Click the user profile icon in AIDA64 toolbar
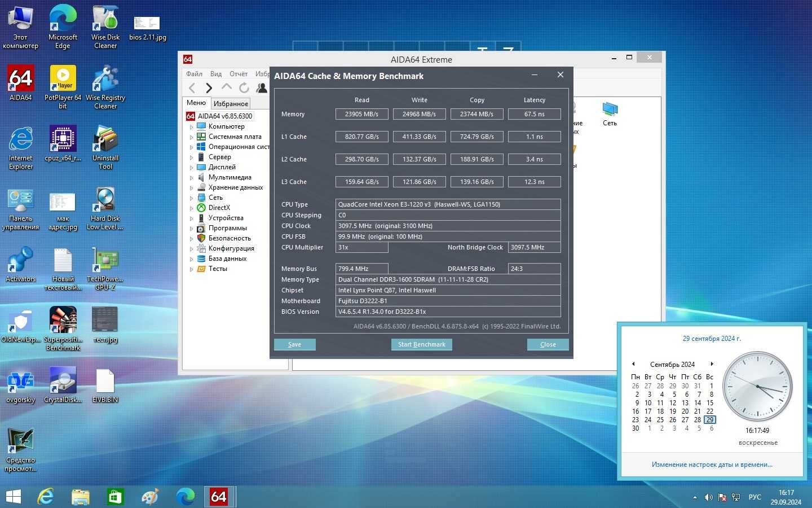The image size is (812, 508). [x=262, y=87]
